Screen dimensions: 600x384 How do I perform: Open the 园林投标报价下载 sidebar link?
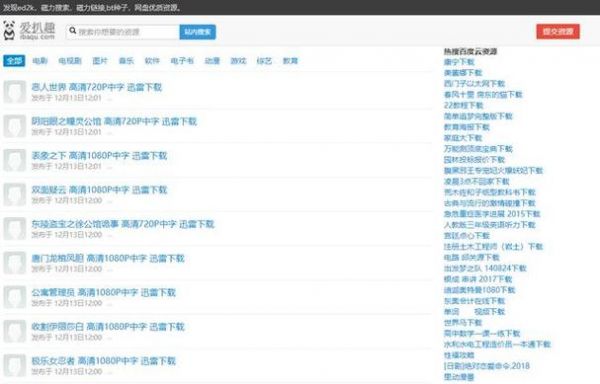coord(474,159)
